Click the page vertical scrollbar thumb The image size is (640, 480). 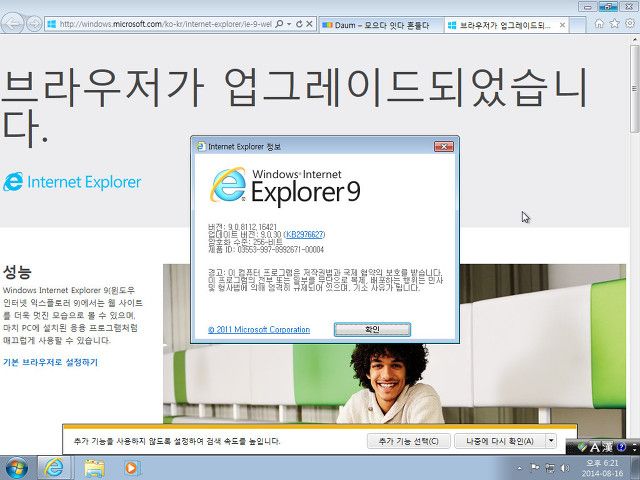(x=634, y=88)
